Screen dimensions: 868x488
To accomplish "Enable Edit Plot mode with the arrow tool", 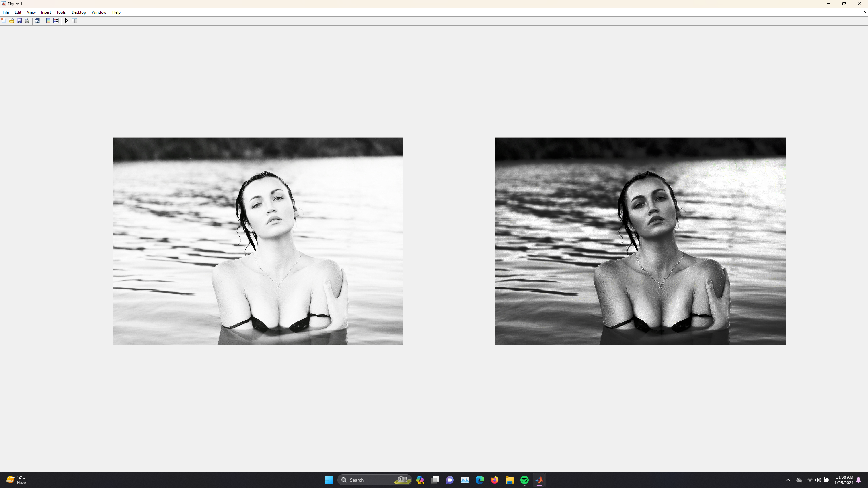I will [x=67, y=21].
